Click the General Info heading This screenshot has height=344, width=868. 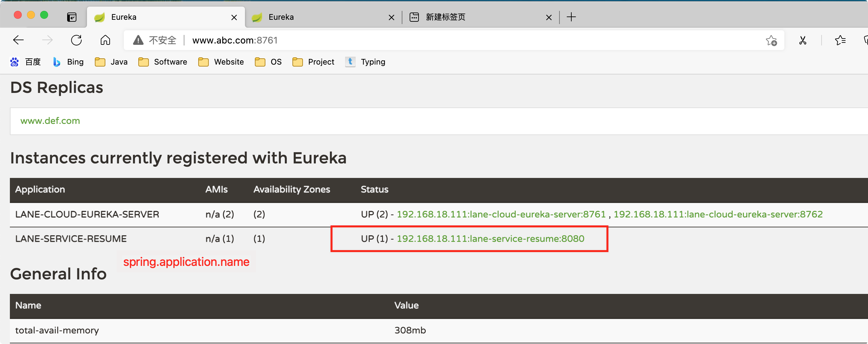tap(58, 274)
